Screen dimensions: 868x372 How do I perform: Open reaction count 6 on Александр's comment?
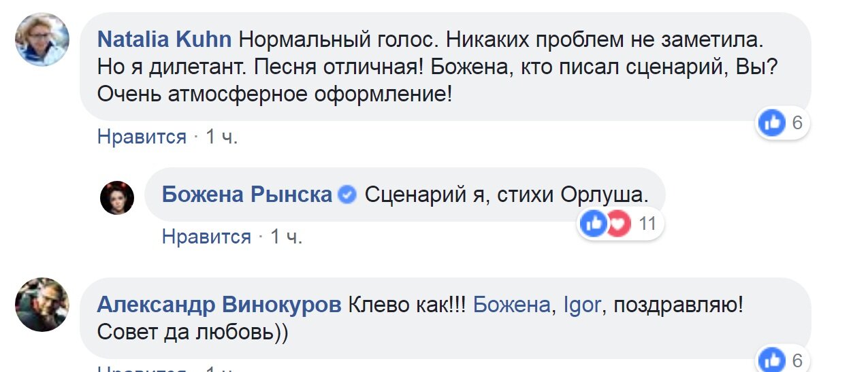797,361
